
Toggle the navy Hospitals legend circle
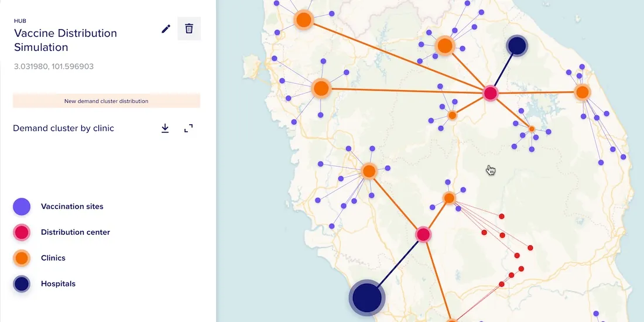[22, 284]
